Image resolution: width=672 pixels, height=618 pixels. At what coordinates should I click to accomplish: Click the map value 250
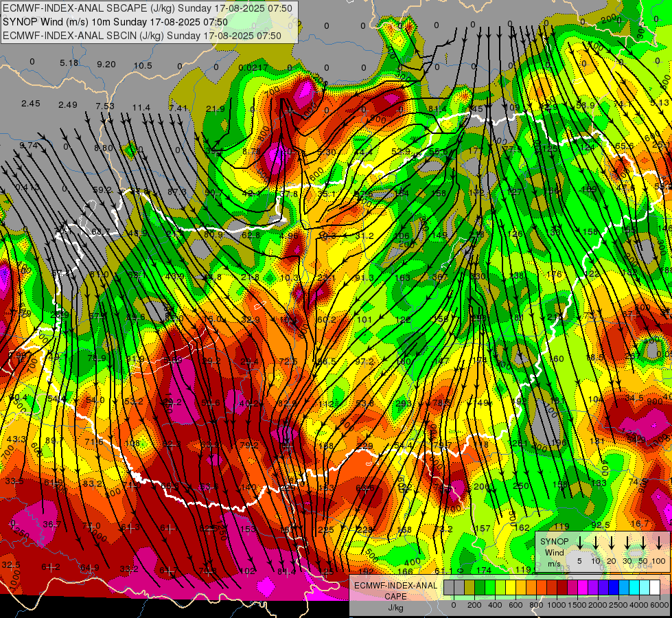click(521, 485)
